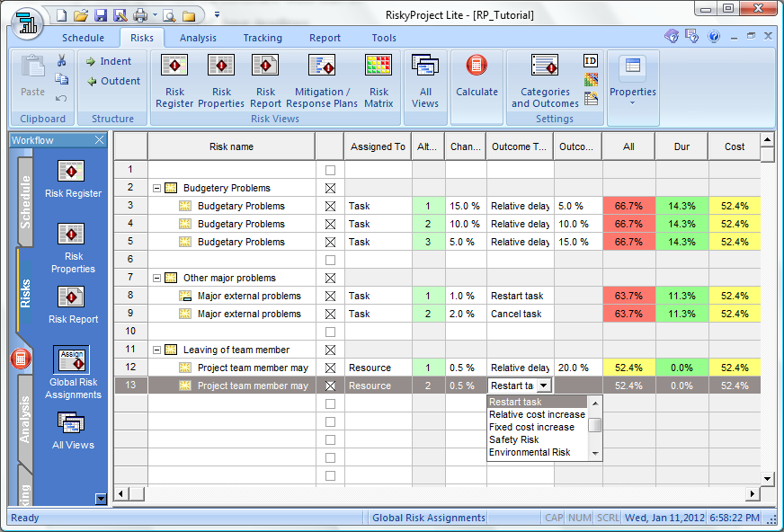
Task: Click the ID settings icon
Action: [591, 61]
